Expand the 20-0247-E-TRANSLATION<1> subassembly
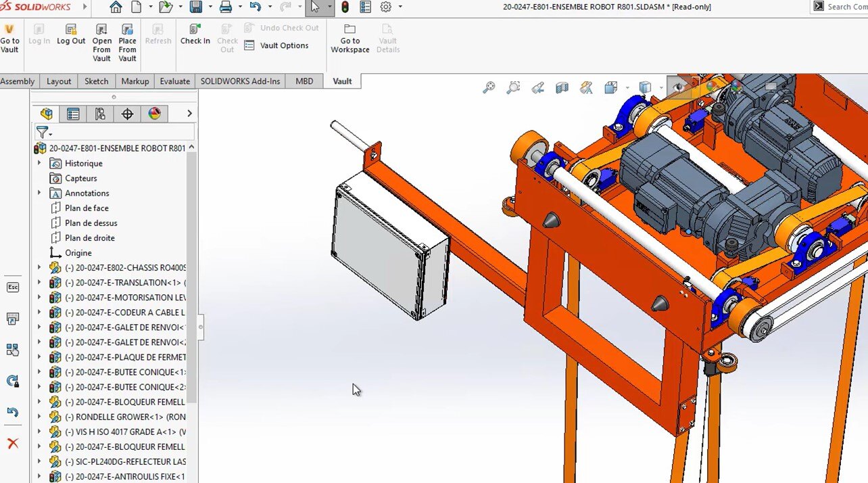The width and height of the screenshot is (868, 483). coord(39,282)
